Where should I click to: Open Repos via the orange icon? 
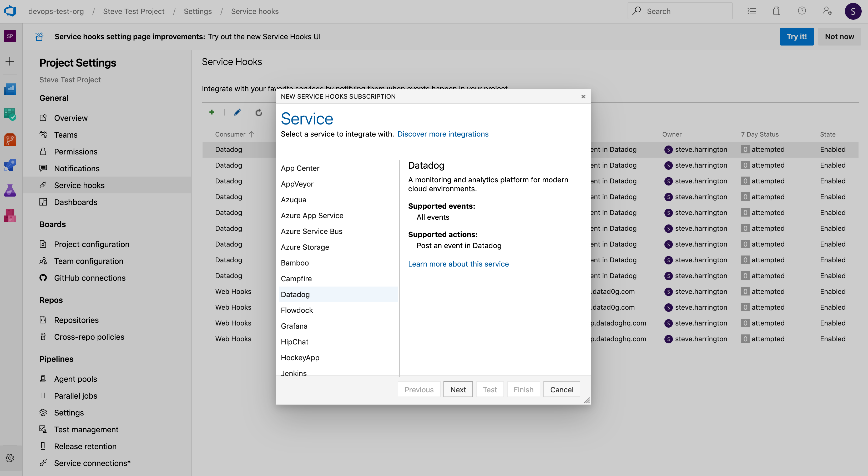tap(10, 139)
